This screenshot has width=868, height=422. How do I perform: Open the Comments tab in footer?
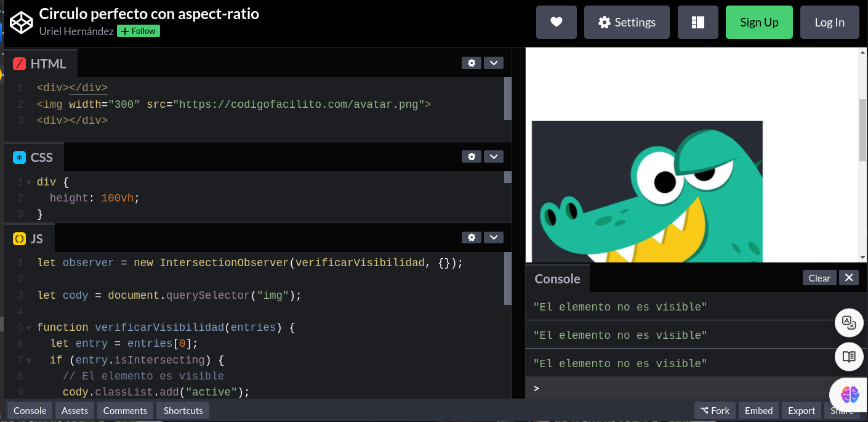pos(125,410)
